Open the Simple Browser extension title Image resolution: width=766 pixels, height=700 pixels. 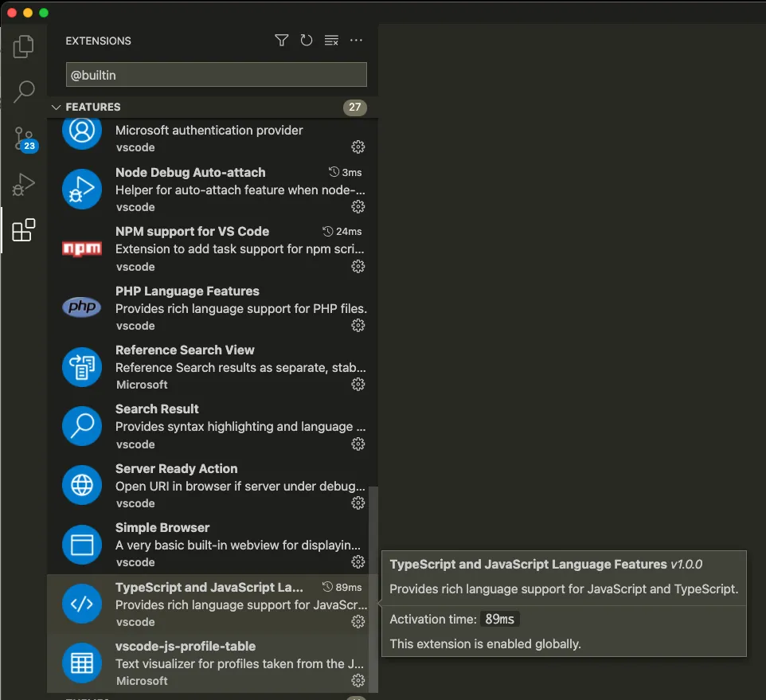pyautogui.click(x=162, y=528)
